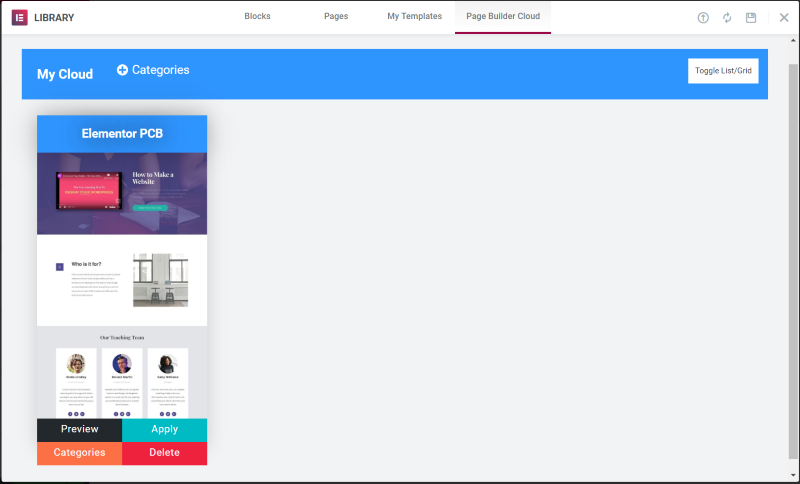Open the My Templates tab

pos(415,16)
